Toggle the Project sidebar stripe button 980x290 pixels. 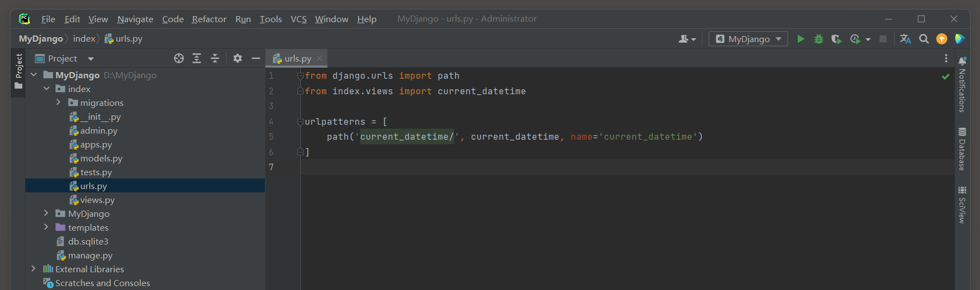pyautogui.click(x=18, y=70)
